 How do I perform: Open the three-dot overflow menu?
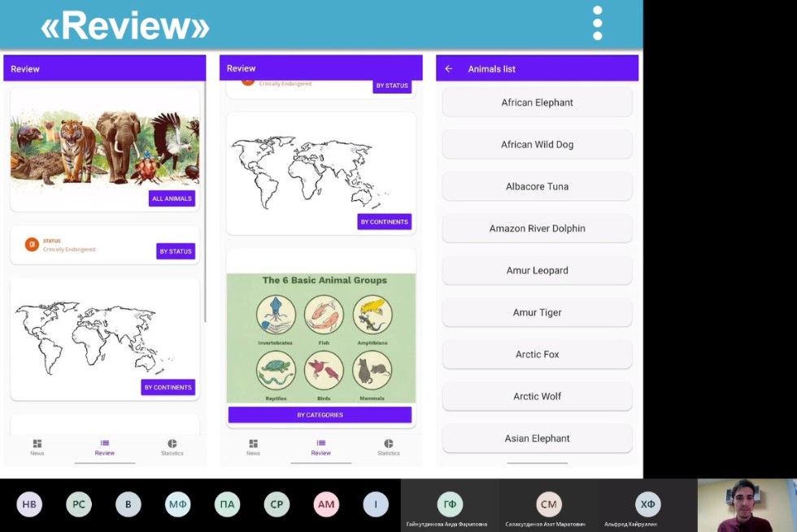click(597, 24)
